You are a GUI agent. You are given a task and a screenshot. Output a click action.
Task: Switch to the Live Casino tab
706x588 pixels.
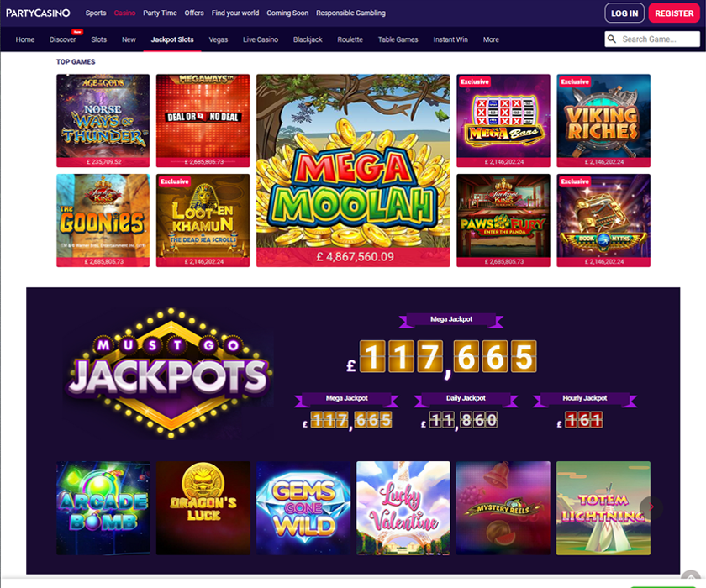(x=261, y=39)
